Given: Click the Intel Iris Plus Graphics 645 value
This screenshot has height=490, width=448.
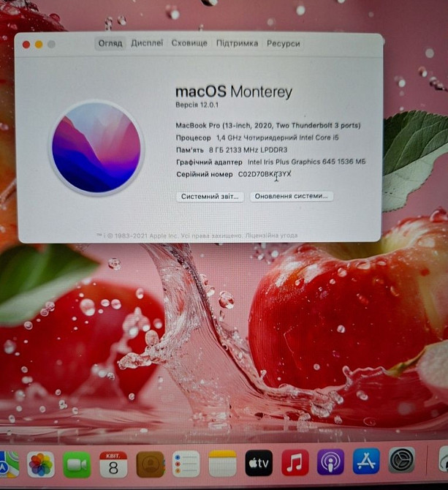Looking at the screenshot, I should point(306,162).
